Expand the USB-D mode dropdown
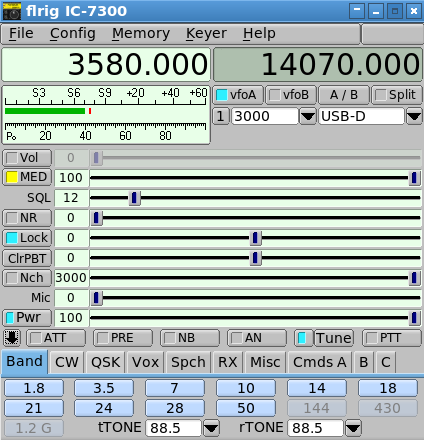 tap(414, 116)
